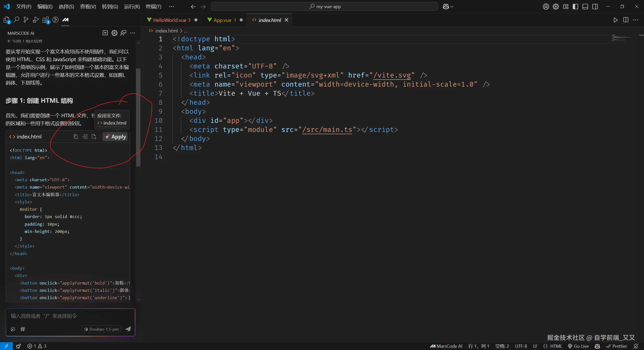Open the 终端(T) menu
The width and height of the screenshot is (644, 350).
coord(153,7)
